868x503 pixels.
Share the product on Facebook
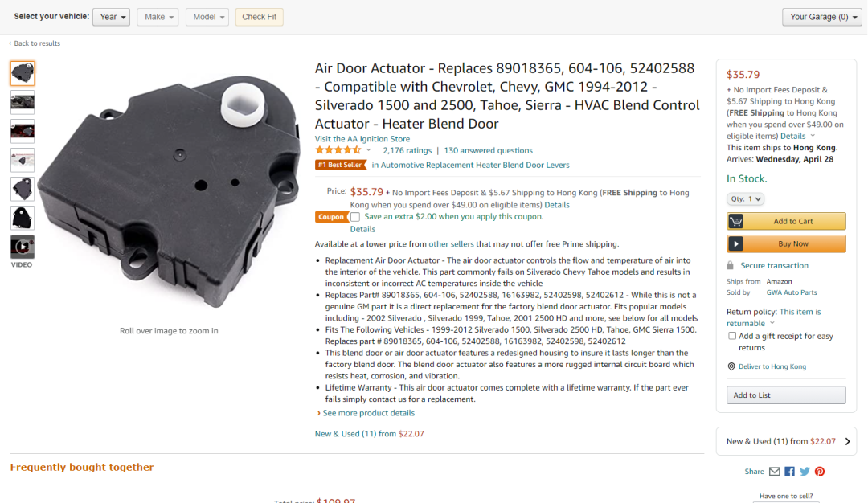click(789, 472)
